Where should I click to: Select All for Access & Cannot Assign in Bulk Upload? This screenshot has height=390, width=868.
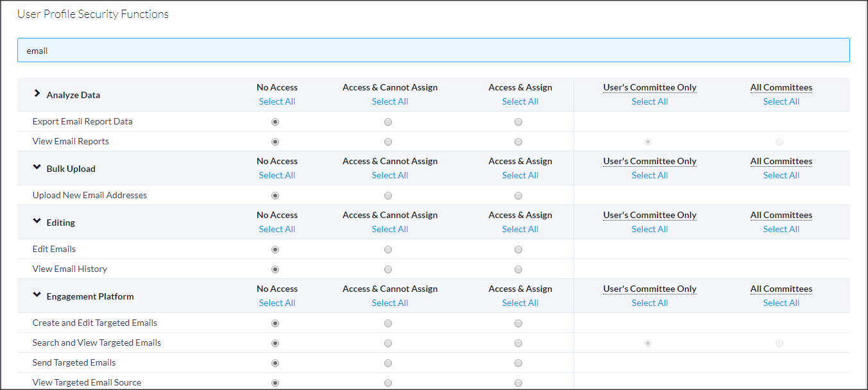tap(389, 174)
